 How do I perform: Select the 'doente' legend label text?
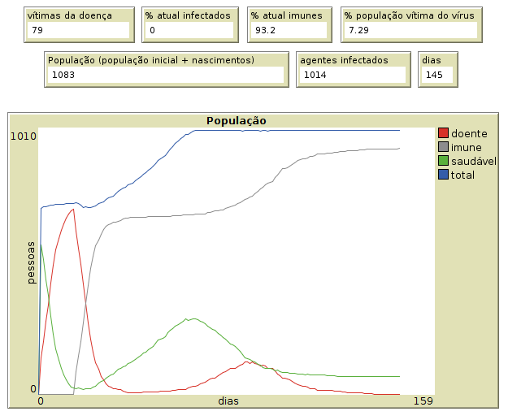469,133
